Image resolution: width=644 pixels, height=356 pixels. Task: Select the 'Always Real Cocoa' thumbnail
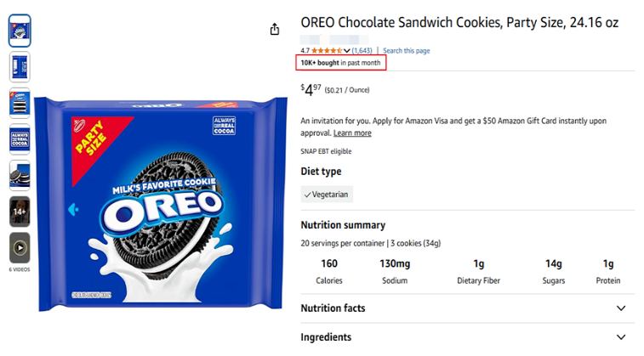click(x=20, y=138)
